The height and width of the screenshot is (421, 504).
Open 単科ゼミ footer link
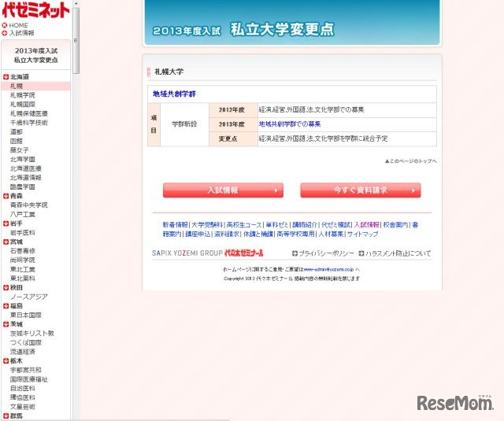[x=277, y=225]
